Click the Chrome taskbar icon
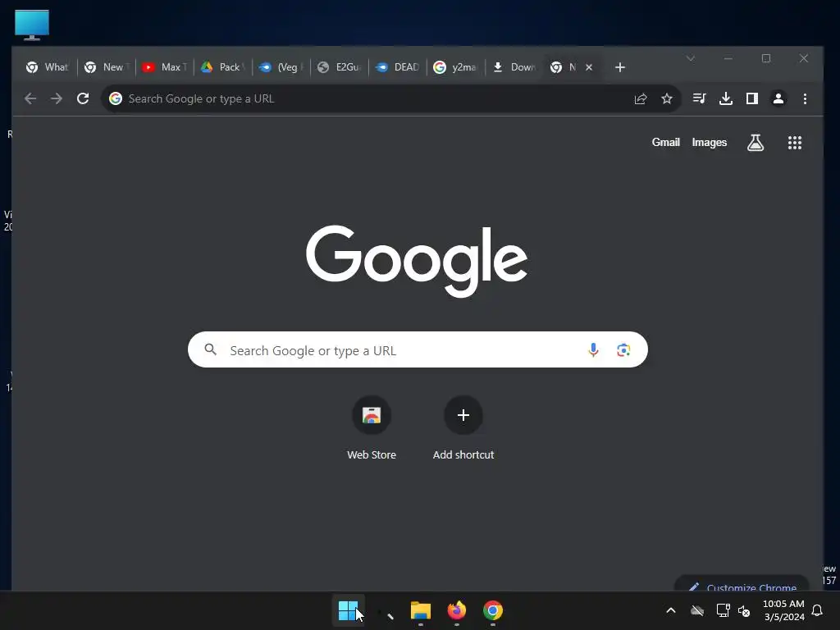Screen dimensions: 840x630 [493, 610]
